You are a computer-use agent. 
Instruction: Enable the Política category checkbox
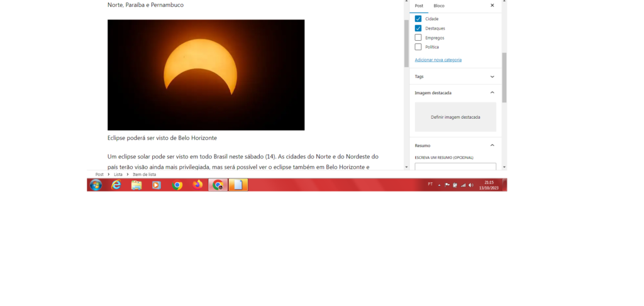coord(418,47)
